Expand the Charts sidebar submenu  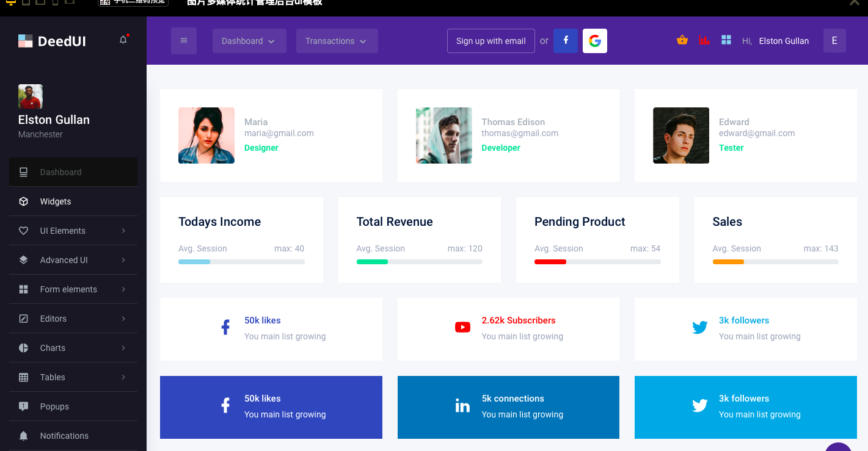tap(73, 348)
